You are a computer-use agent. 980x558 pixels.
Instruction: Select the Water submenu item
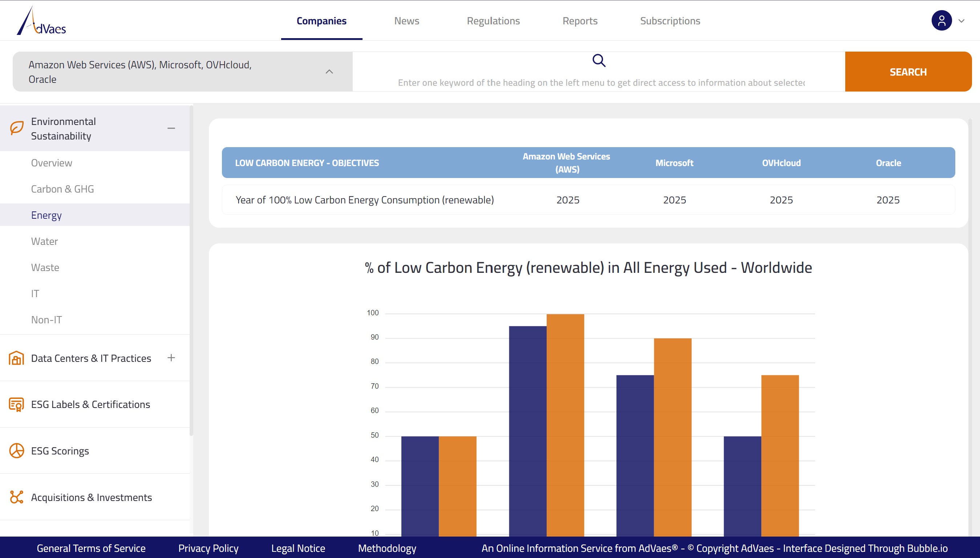[44, 241]
